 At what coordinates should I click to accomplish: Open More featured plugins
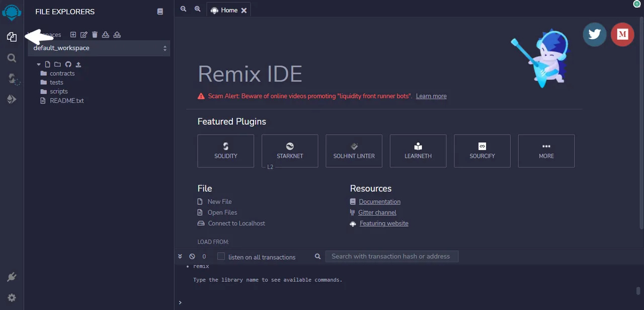pyautogui.click(x=546, y=150)
